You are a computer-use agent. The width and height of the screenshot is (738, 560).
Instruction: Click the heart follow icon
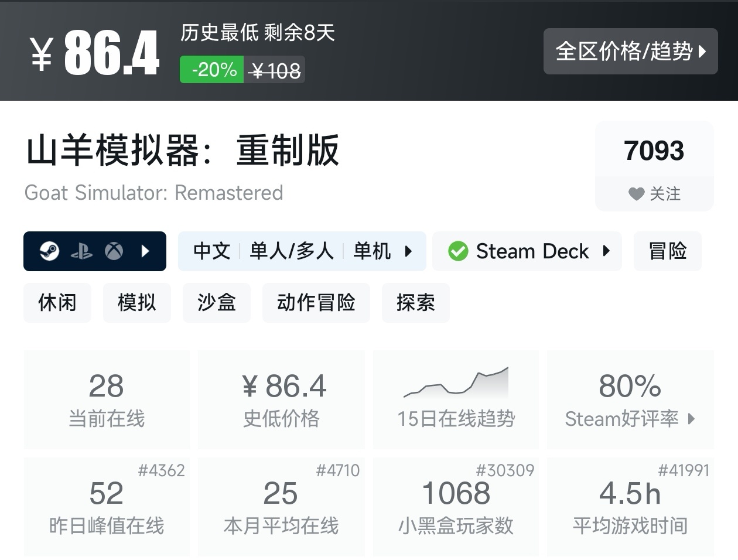point(636,194)
